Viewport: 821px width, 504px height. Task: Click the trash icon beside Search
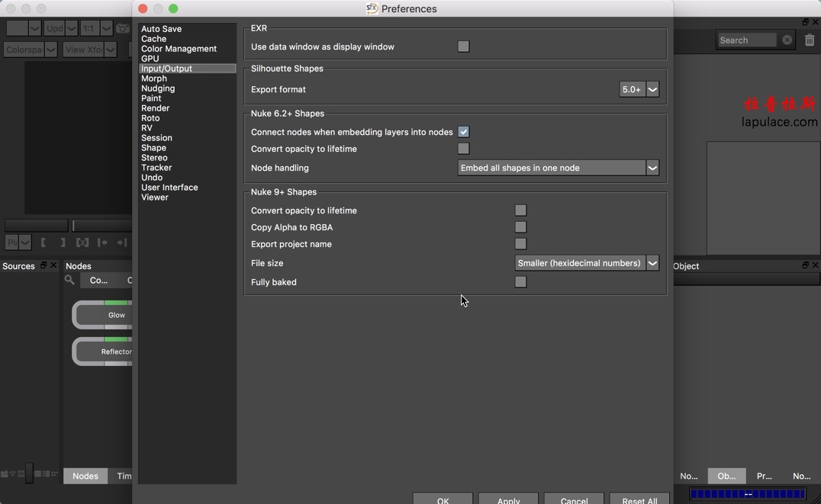click(810, 40)
